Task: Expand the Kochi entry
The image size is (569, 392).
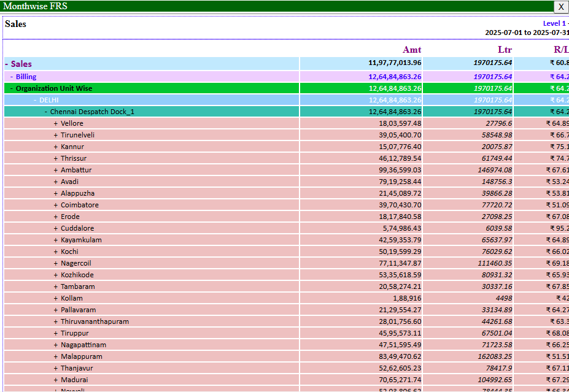Action: 56,252
